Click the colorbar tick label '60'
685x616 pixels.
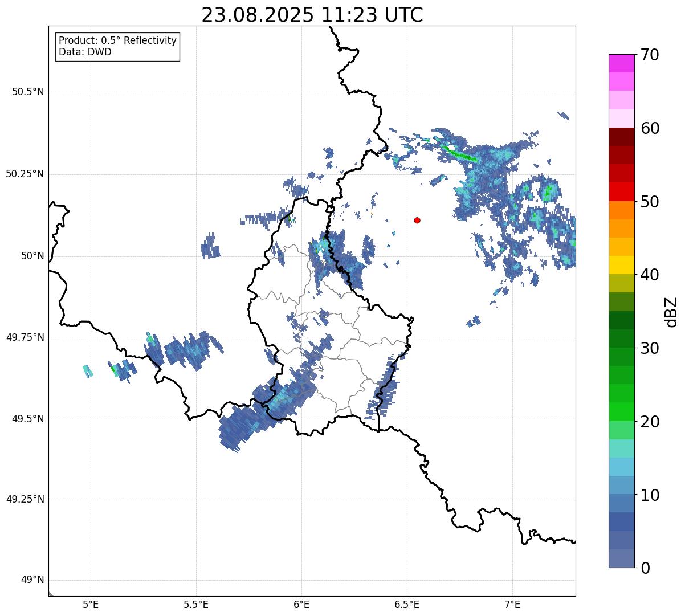click(650, 128)
